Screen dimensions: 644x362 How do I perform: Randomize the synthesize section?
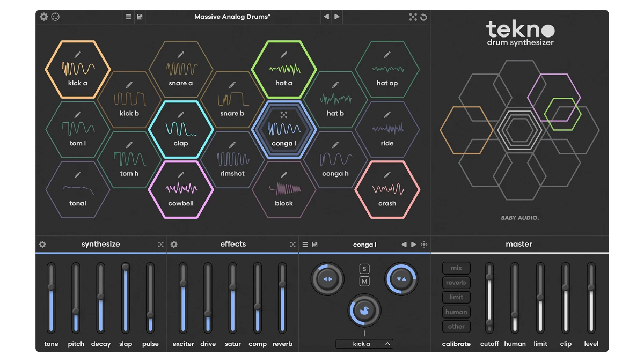click(160, 245)
